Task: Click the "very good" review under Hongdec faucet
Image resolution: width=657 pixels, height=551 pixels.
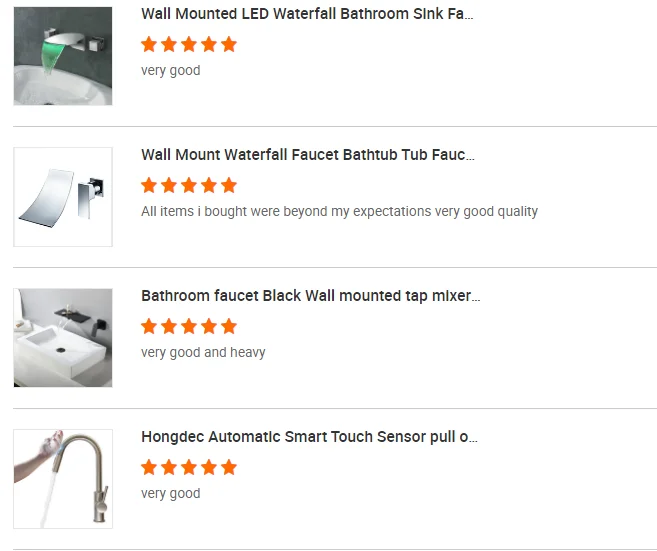Action: (x=171, y=494)
